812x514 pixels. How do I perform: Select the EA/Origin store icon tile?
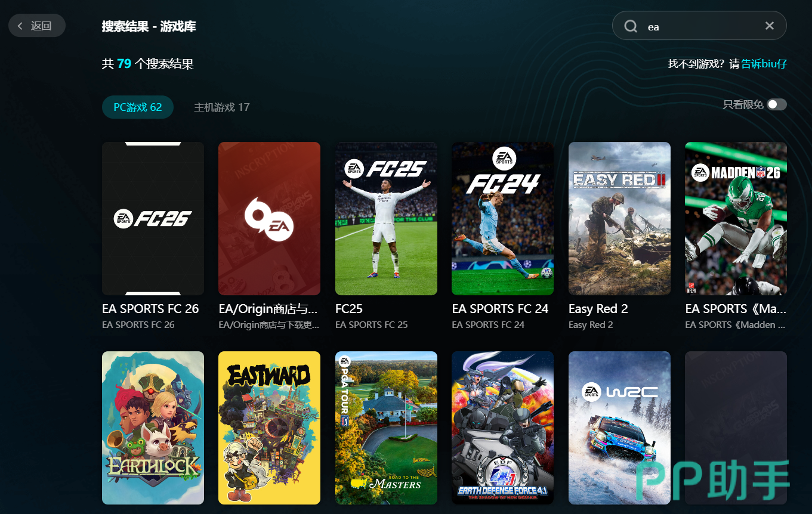point(269,218)
